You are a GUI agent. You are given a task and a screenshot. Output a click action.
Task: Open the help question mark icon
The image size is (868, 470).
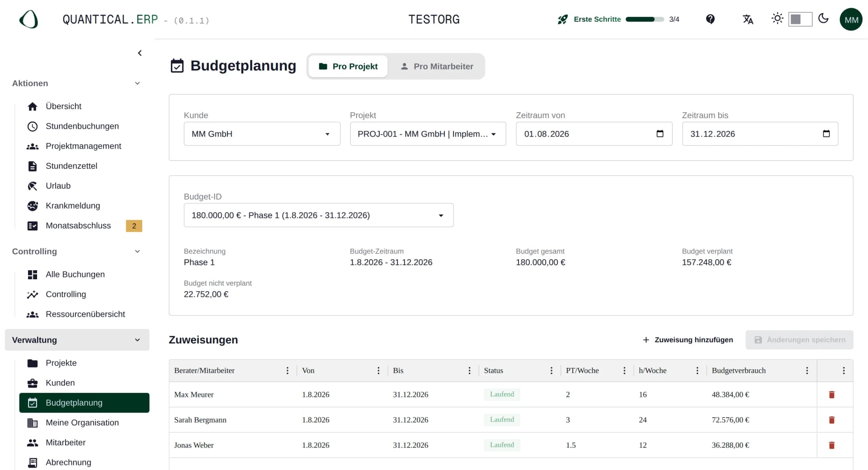point(710,19)
